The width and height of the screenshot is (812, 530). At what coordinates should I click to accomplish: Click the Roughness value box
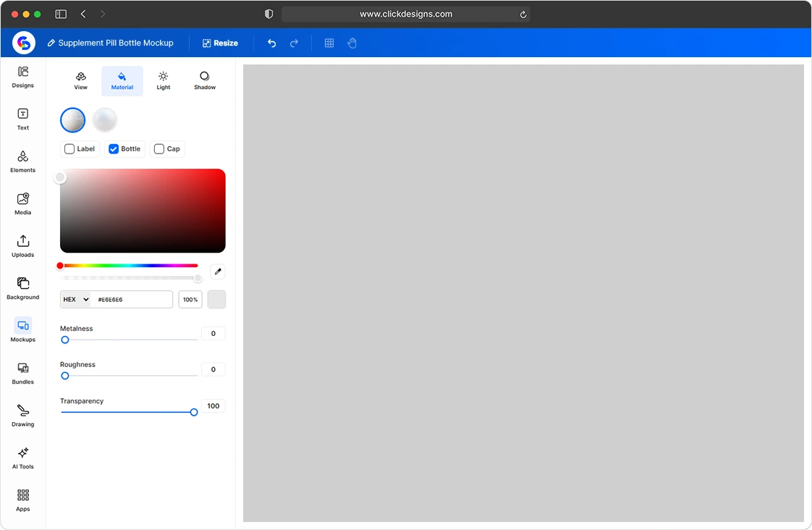(213, 369)
